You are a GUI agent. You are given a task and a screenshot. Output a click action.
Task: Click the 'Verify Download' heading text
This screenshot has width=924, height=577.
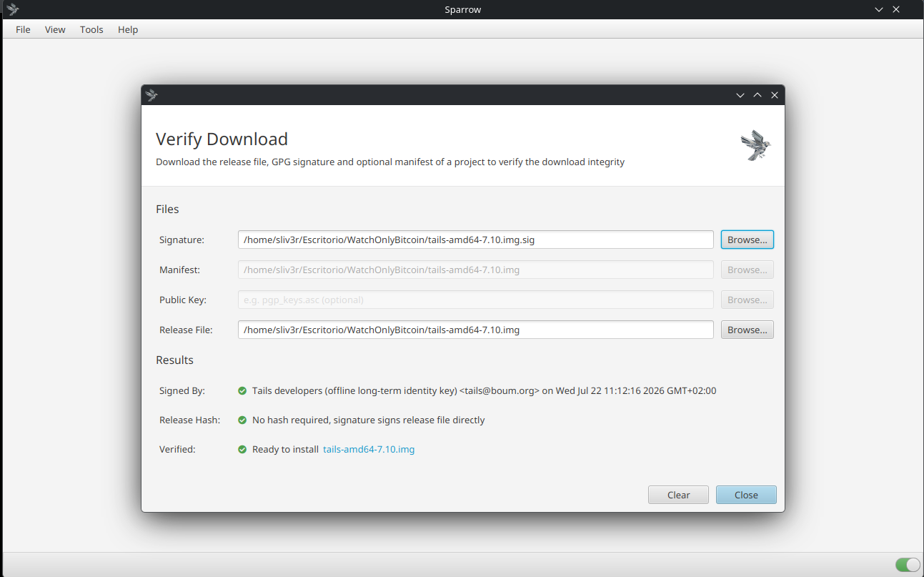click(x=222, y=139)
